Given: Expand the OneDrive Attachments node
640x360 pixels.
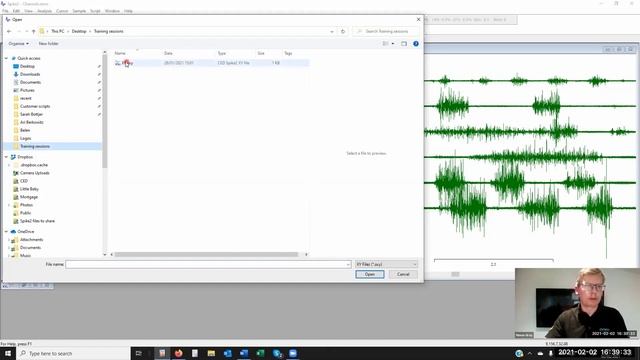Looking at the screenshot, I should 9,240.
